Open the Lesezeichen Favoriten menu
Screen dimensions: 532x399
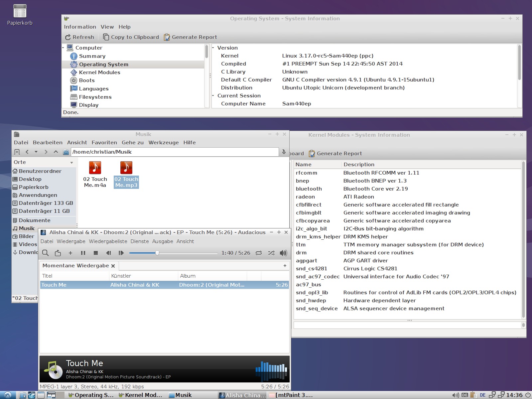[x=104, y=143]
